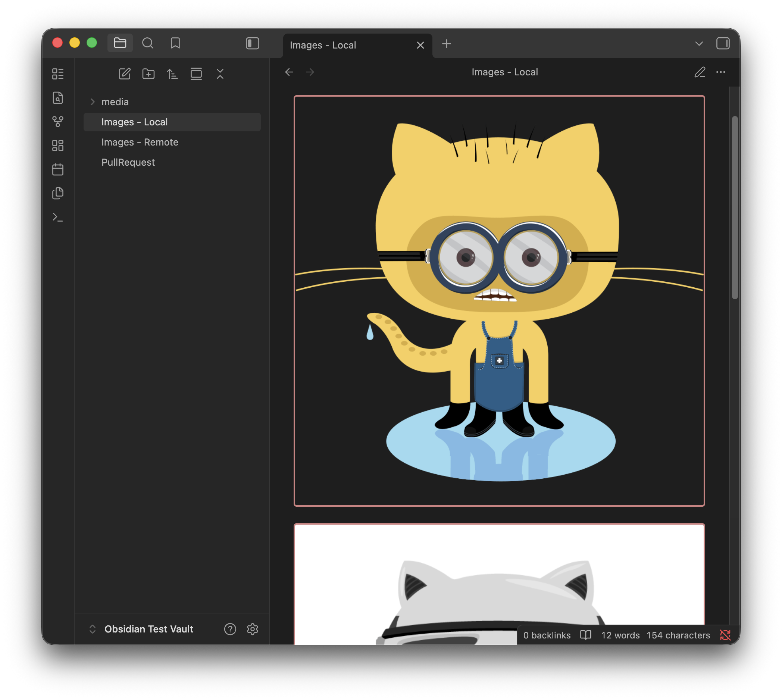The image size is (782, 700).
Task: Open file search ribbon icon
Action: (x=58, y=98)
